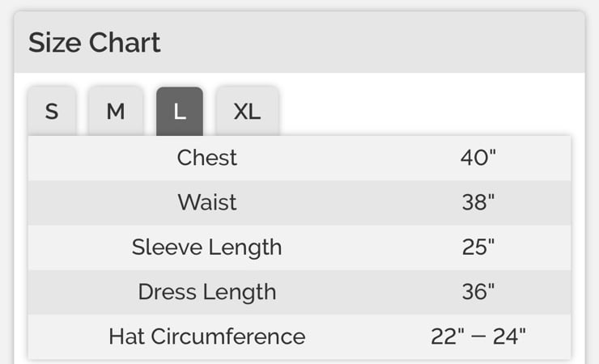Open the L size tab

(180, 111)
